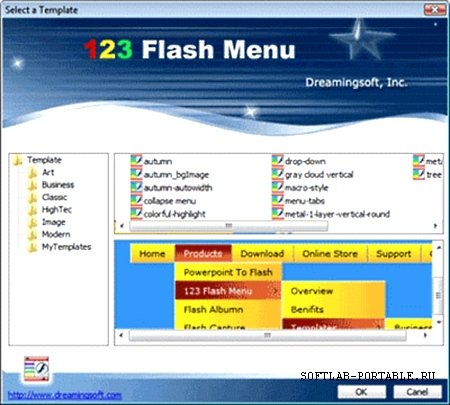Click the menu-tabs template icon
This screenshot has height=405, width=450.
(x=278, y=200)
